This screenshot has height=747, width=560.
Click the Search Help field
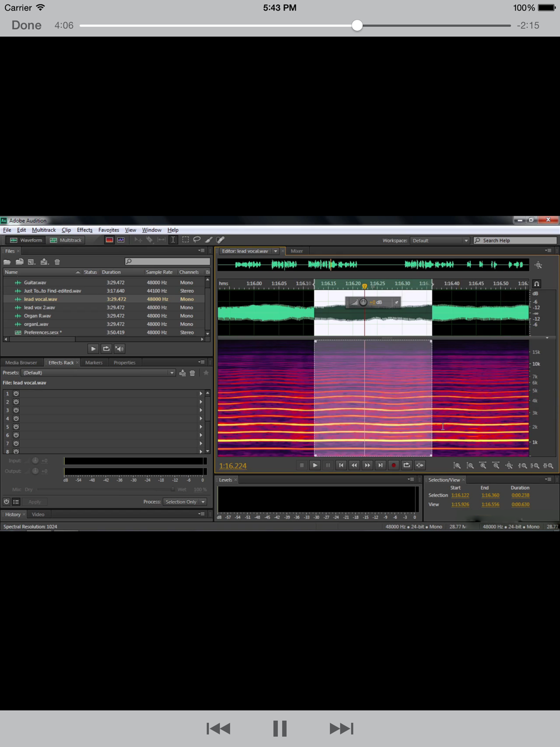[x=515, y=241]
